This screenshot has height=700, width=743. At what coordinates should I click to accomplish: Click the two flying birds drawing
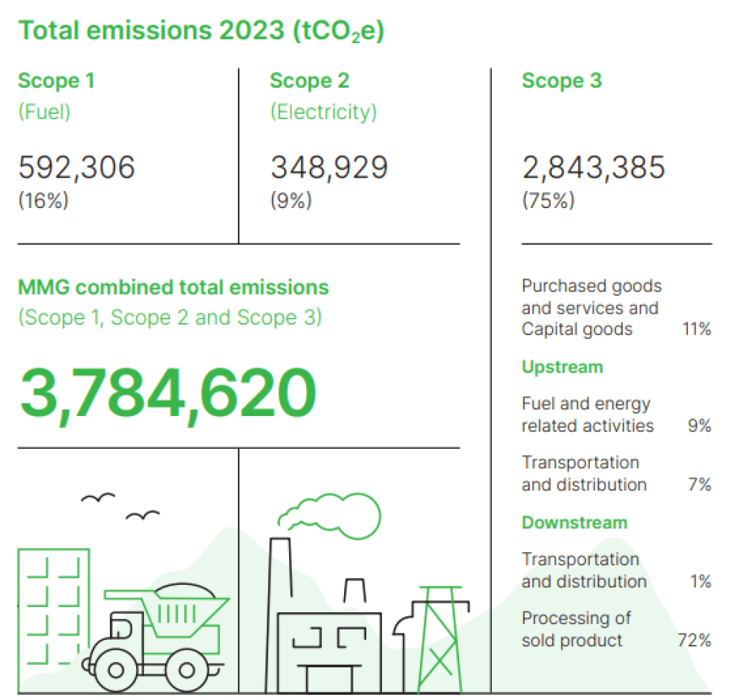click(119, 506)
